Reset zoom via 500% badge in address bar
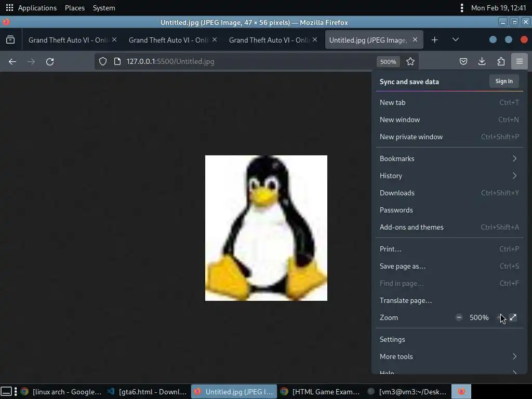Screen dimensions: 532x399 pyautogui.click(x=388, y=62)
